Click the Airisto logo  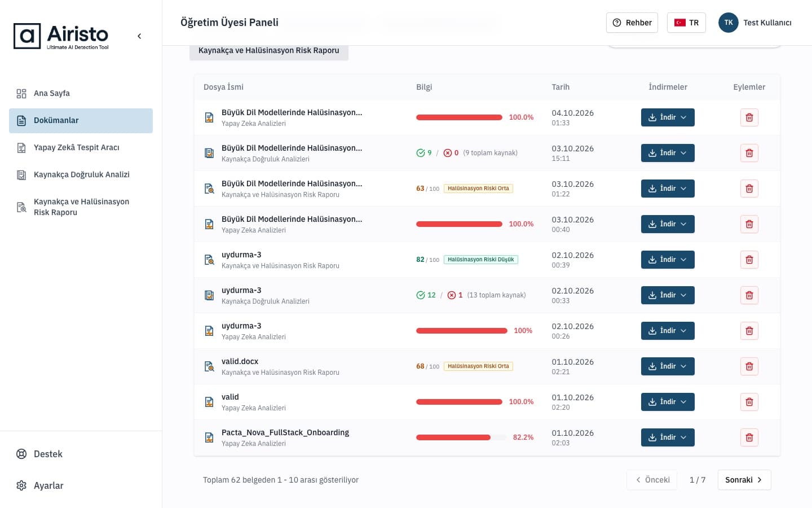[x=61, y=36]
